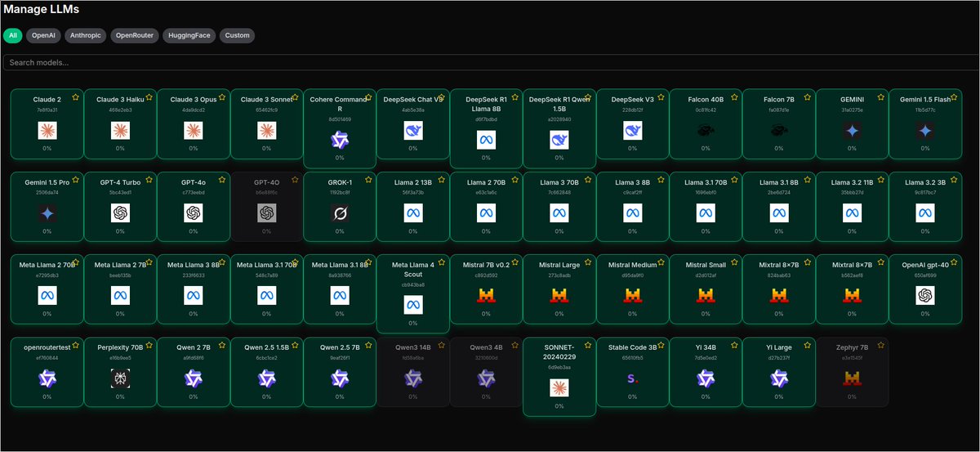Toggle the star on the Mistral Small card
980x452 pixels.
pos(733,262)
